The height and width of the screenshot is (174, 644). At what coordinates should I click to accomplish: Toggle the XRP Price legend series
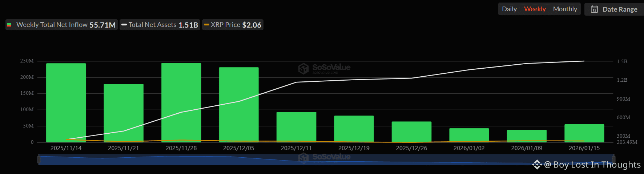(x=233, y=25)
